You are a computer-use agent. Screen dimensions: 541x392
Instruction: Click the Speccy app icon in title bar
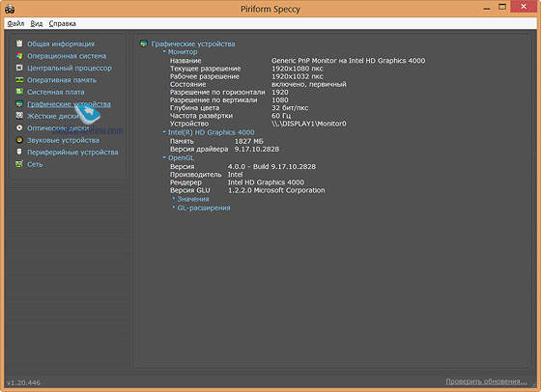pos(10,9)
